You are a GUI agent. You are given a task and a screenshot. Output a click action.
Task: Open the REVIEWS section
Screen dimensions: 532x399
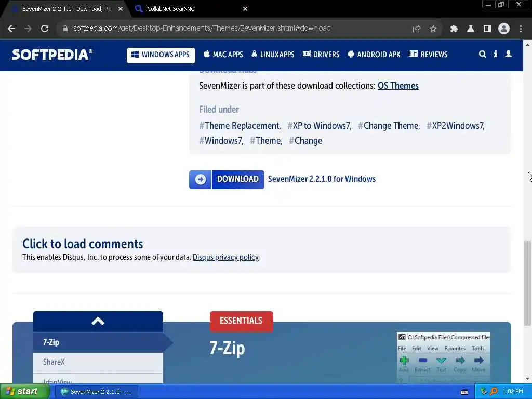428,55
